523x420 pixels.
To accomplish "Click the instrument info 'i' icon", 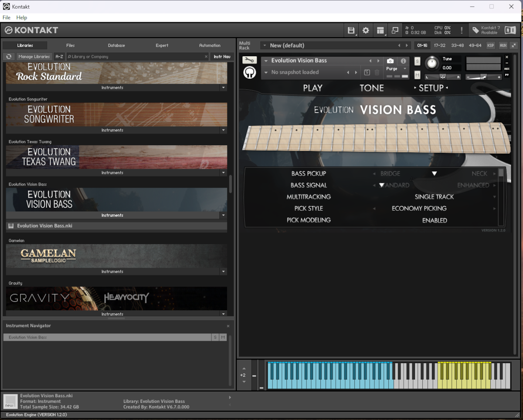I will coord(403,61).
